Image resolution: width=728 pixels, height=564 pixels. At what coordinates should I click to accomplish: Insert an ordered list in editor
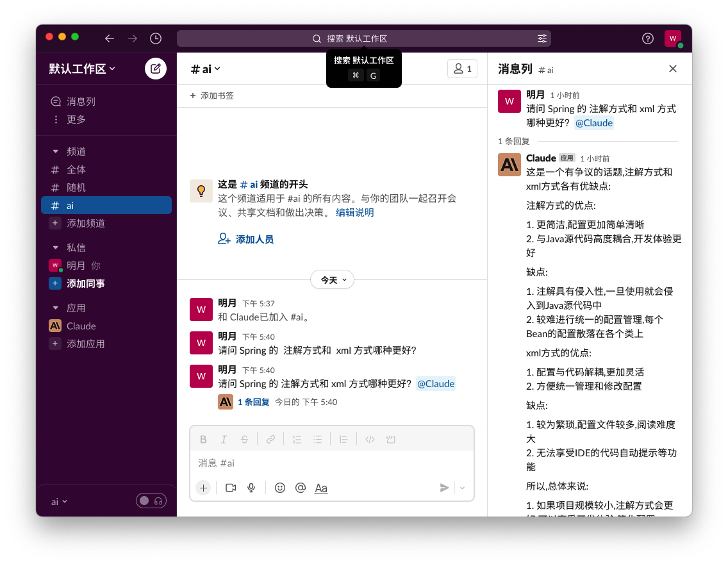(x=297, y=439)
